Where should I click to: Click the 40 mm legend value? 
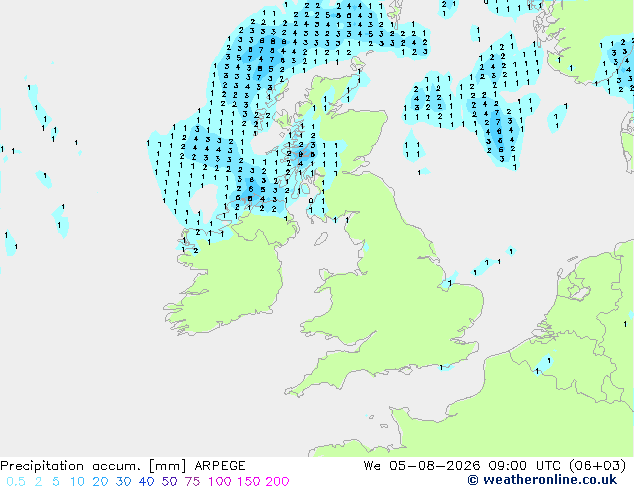pos(146,482)
